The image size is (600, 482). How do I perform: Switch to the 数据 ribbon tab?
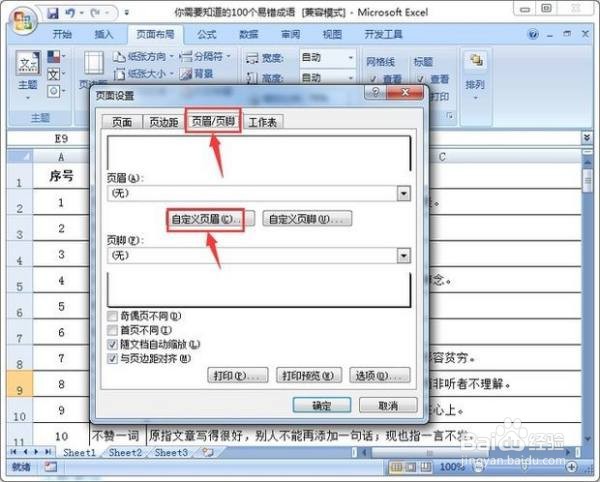(249, 34)
